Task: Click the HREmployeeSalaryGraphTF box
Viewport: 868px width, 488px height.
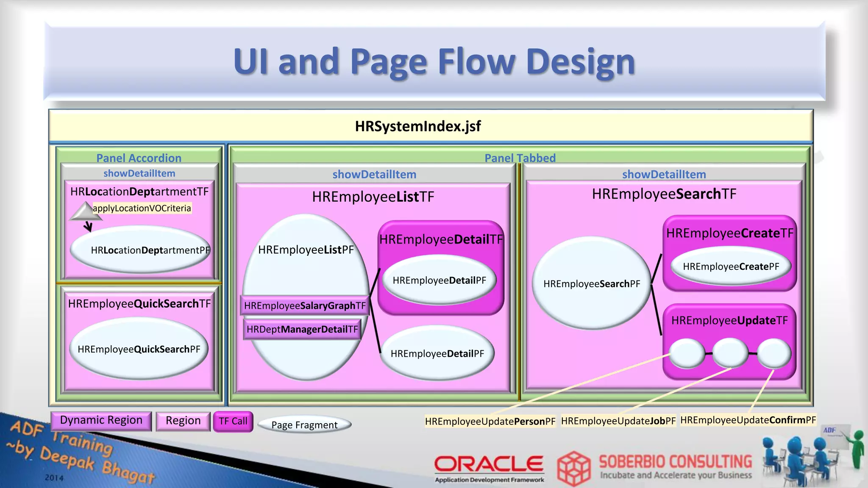Action: 304,305
